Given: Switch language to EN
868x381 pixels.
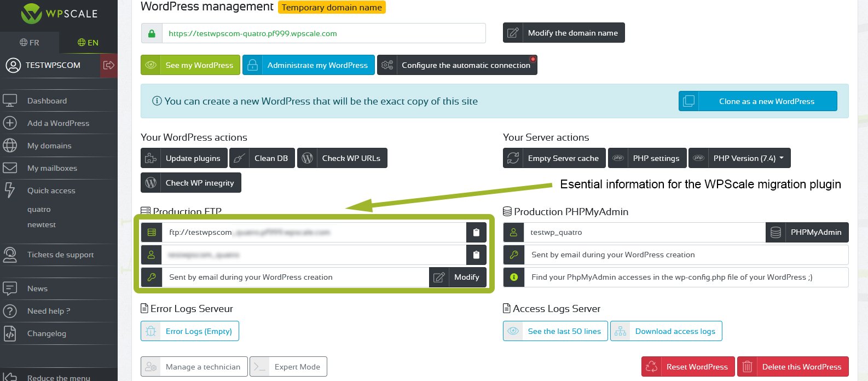Looking at the screenshot, I should click(x=88, y=43).
